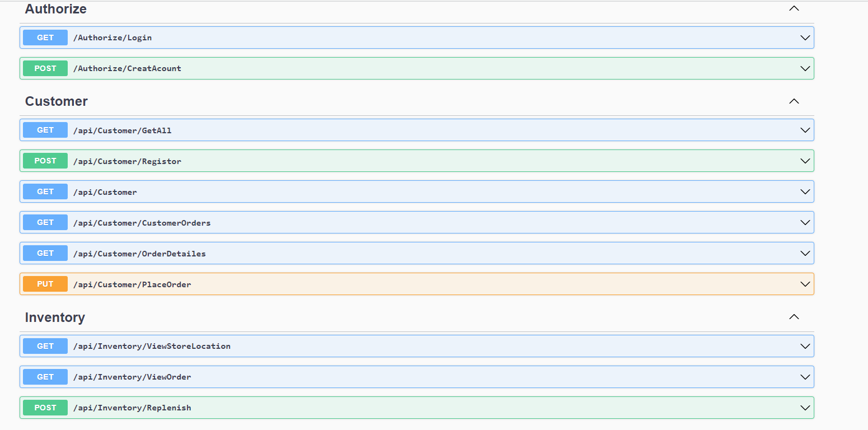
Task: Select the /api/Customer/GetAll path text
Action: pos(123,130)
